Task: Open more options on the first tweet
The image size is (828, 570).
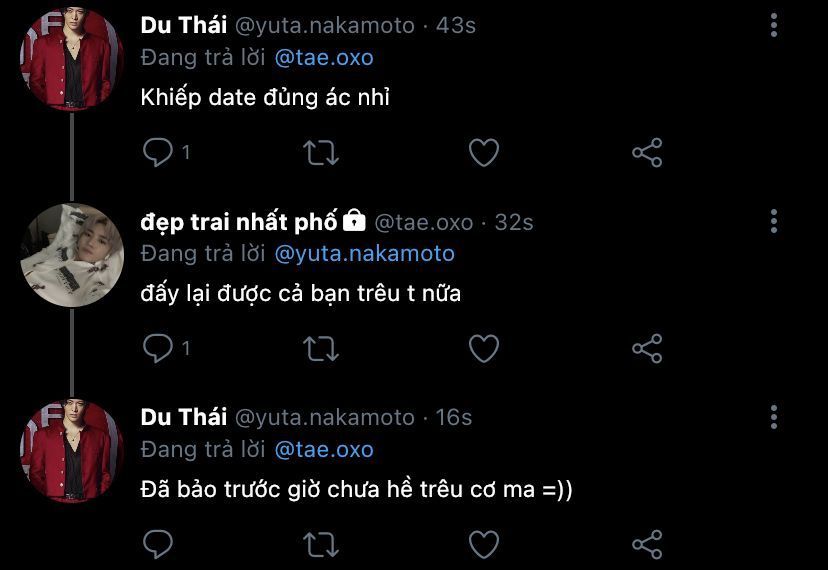Action: pyautogui.click(x=774, y=26)
